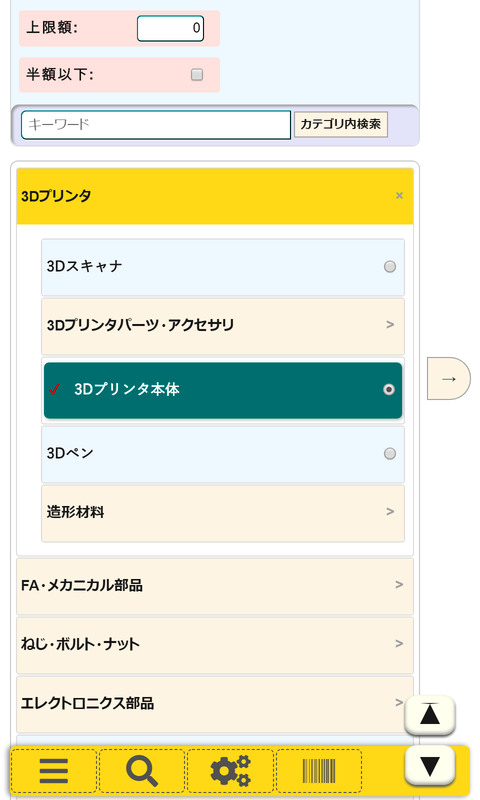The height and width of the screenshot is (800, 480).
Task: Tap the barcode scanner icon
Action: [x=319, y=770]
